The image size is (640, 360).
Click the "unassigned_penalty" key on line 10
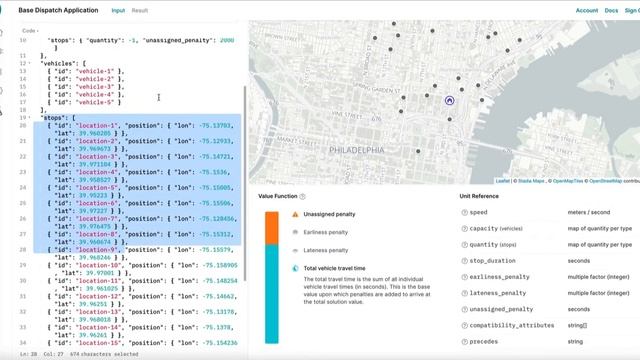click(177, 40)
